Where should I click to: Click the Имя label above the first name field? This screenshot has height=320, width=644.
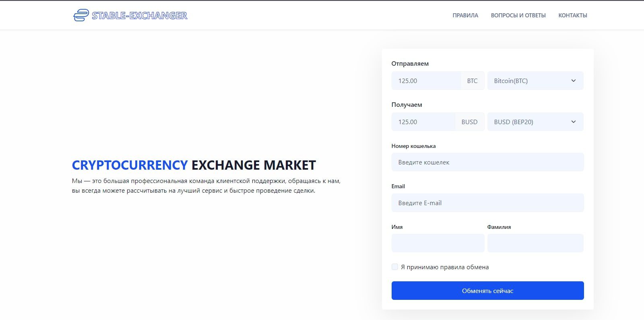(397, 227)
